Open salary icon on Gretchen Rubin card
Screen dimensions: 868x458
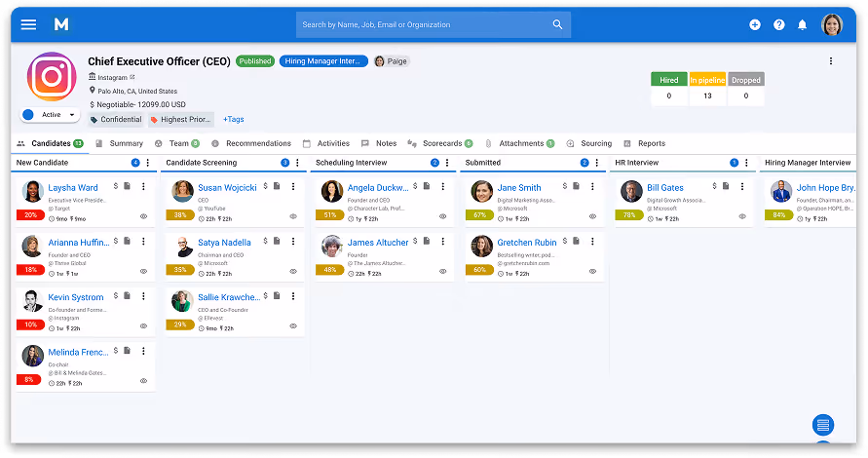coord(565,241)
